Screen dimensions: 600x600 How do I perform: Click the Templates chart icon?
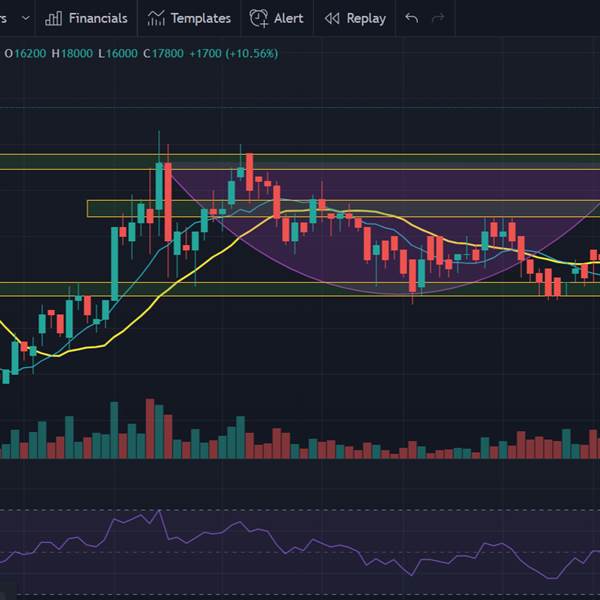(x=156, y=18)
